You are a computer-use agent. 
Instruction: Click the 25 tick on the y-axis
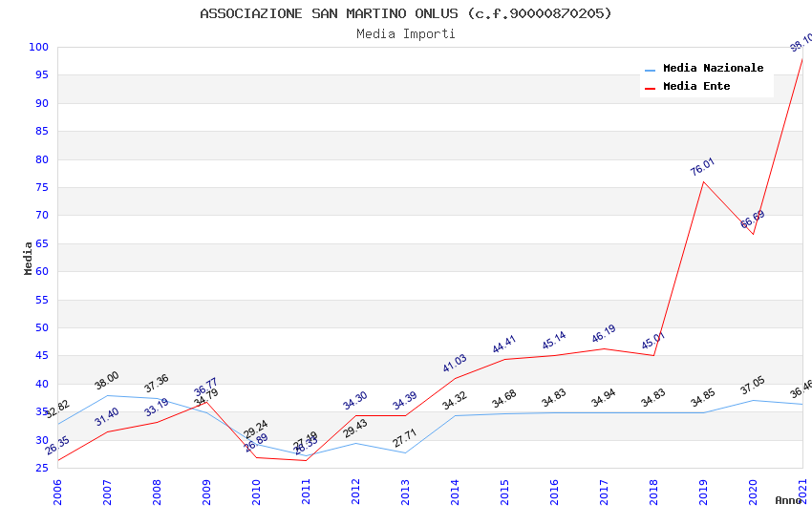tap(42, 468)
